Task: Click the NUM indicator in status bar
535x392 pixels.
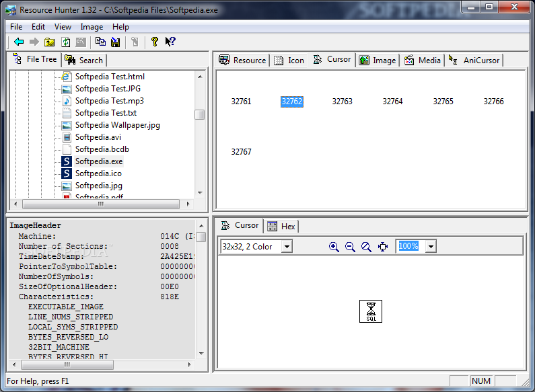Action: 481,381
